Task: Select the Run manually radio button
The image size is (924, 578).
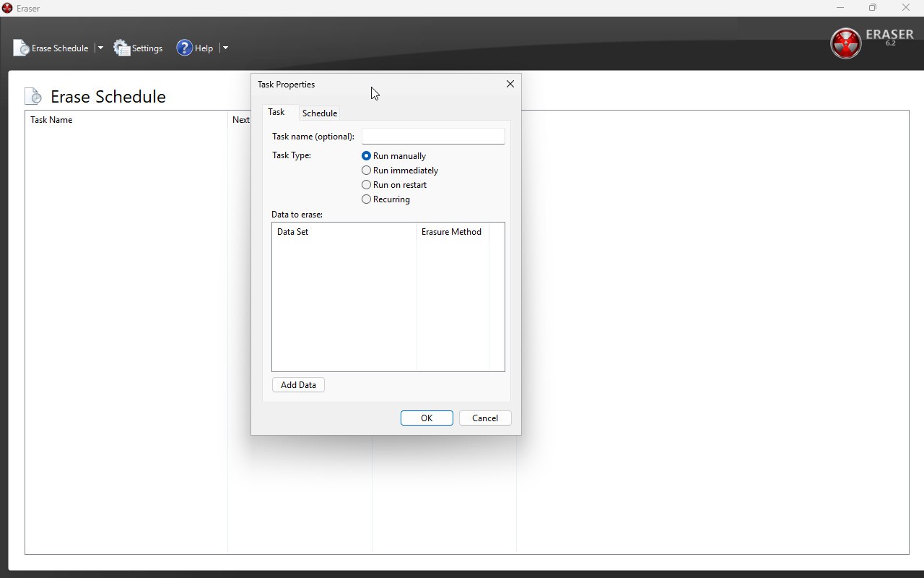Action: coord(367,156)
